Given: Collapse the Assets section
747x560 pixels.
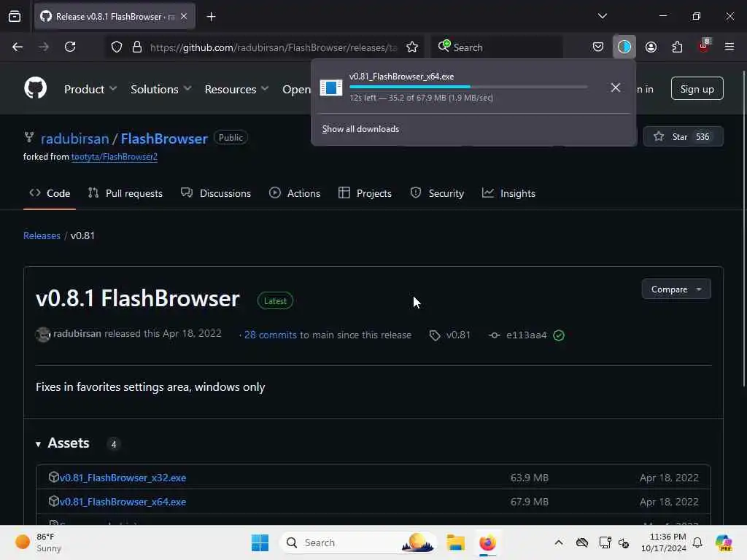Looking at the screenshot, I should click(x=63, y=443).
